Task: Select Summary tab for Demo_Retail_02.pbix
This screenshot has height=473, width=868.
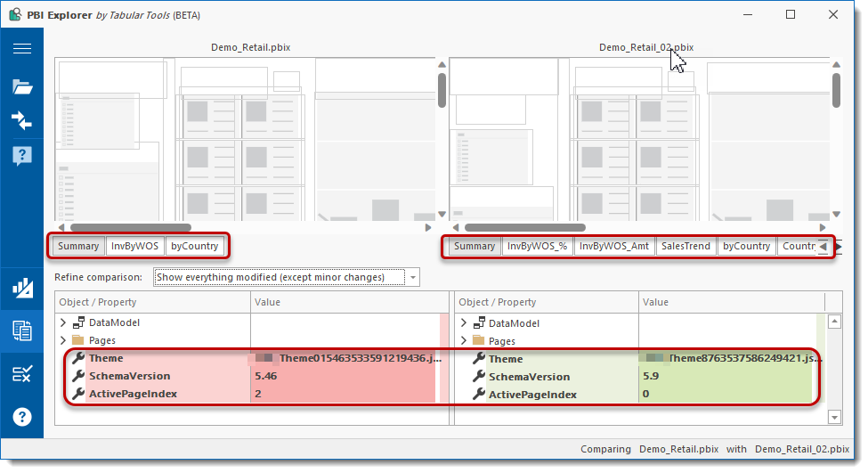Action: pos(474,246)
